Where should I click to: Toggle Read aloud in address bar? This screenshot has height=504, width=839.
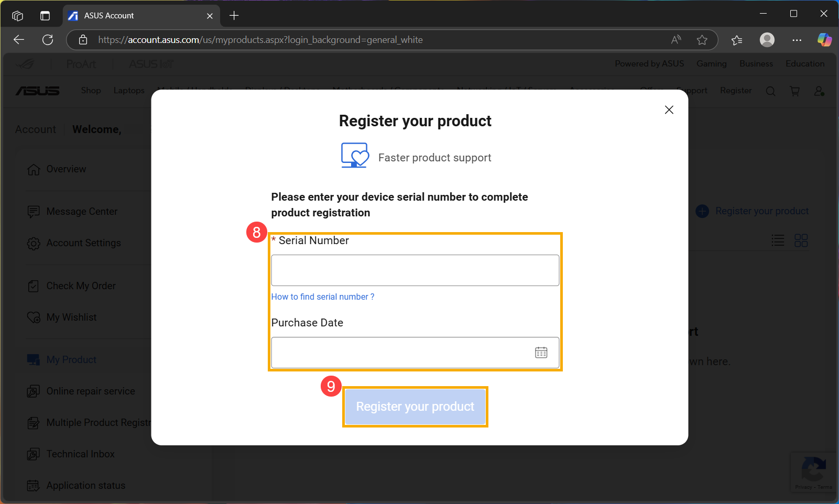tap(676, 40)
